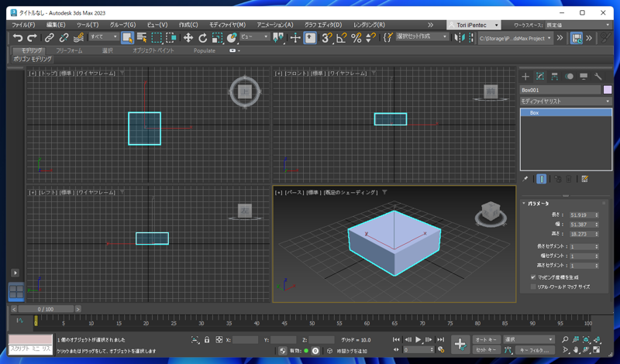Click Configure Modifier Sets icon
620x364 pixels.
[x=585, y=179]
